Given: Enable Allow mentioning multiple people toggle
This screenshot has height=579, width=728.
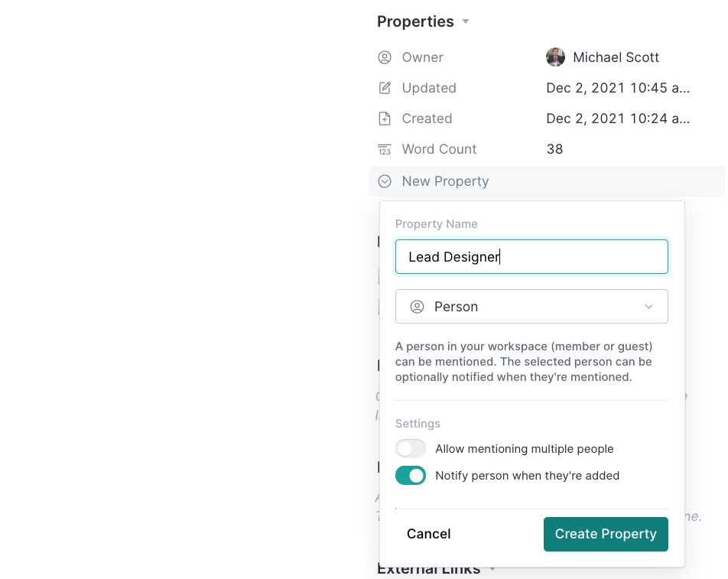Looking at the screenshot, I should (411, 449).
